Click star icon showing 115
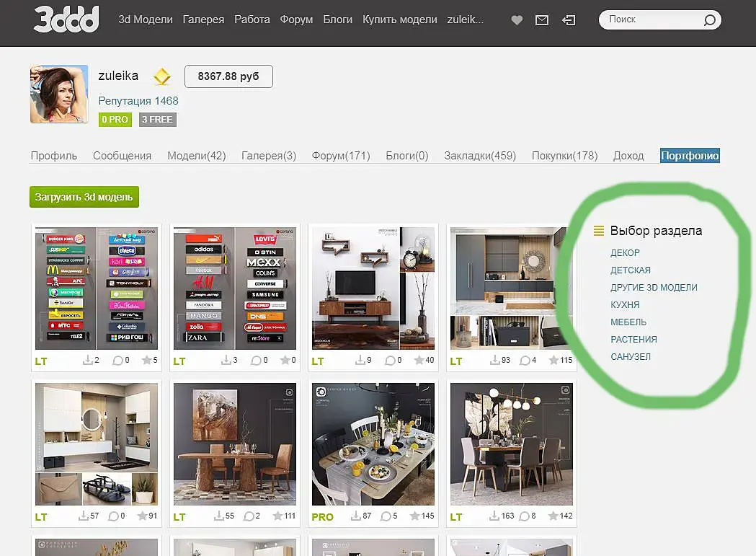756x556 pixels. [553, 360]
